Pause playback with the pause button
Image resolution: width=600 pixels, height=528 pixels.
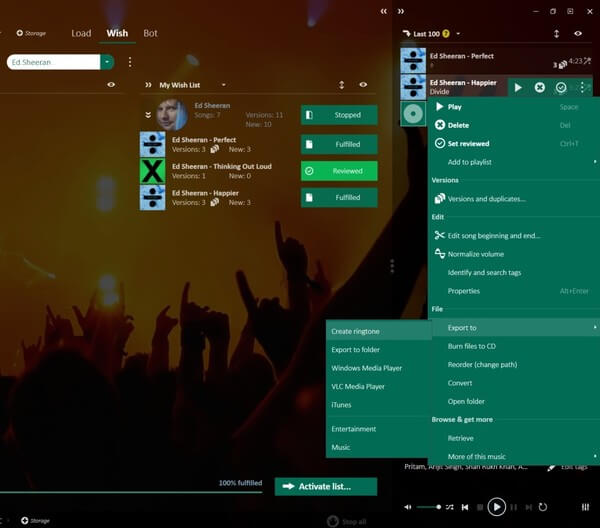(x=514, y=507)
